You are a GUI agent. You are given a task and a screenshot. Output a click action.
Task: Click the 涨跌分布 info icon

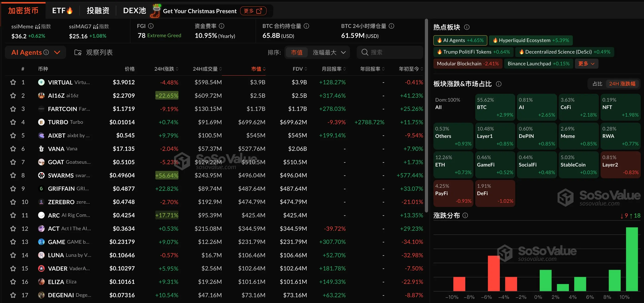(x=466, y=215)
